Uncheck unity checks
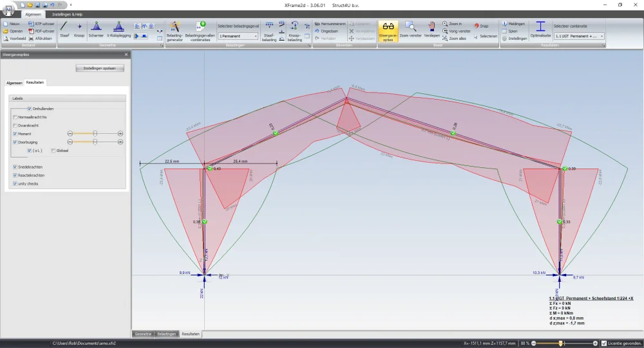The width and height of the screenshot is (644, 348). pyautogui.click(x=15, y=184)
